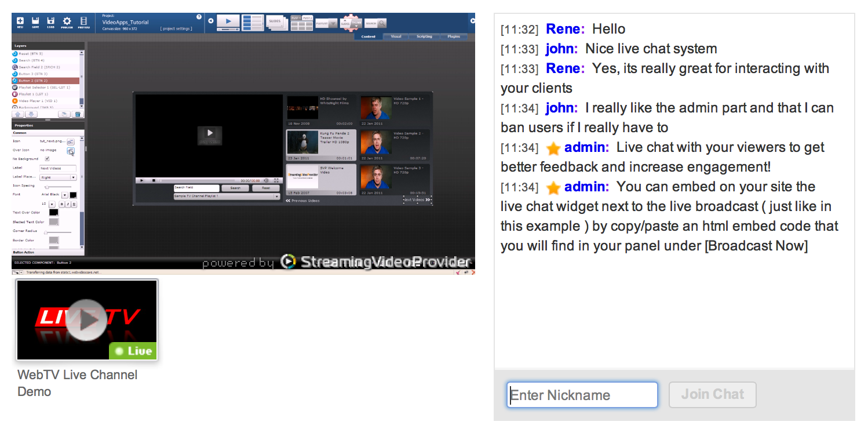868x436 pixels.
Task: Open the Arial Black font dropdown
Action: (65, 195)
